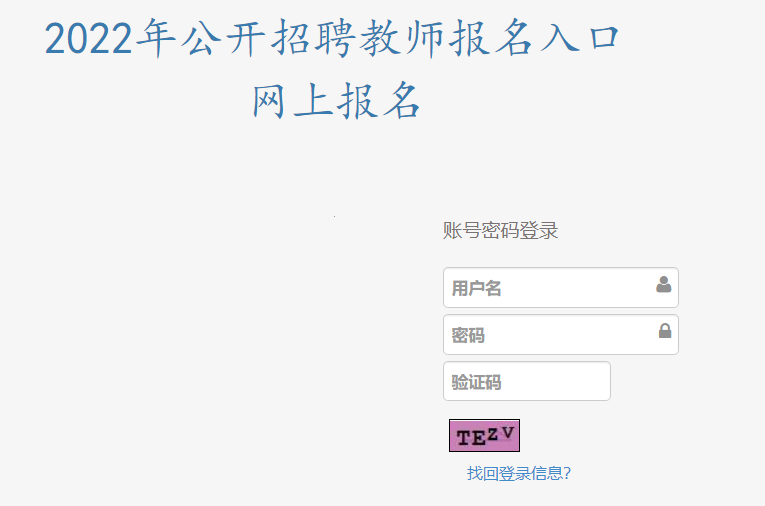The image size is (765, 506).
Task: Open the 找回登录信息? recovery link
Action: (x=518, y=473)
